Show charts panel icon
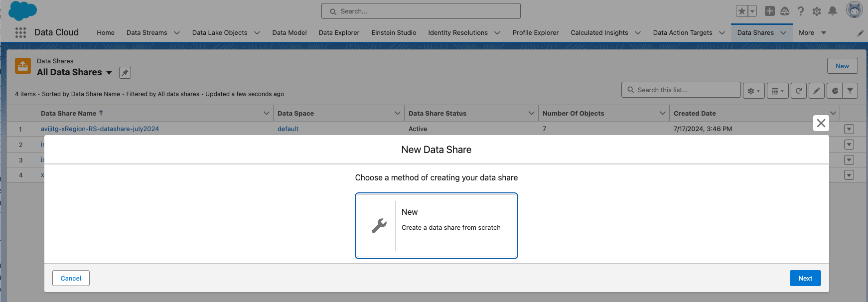Screen dimensions: 868x302 pyautogui.click(x=835, y=91)
